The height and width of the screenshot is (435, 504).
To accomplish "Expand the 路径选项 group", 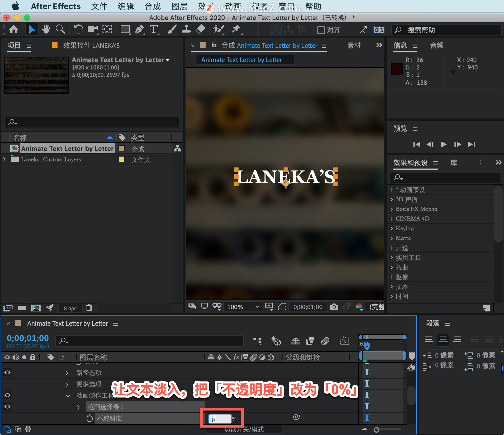I will click(x=67, y=373).
